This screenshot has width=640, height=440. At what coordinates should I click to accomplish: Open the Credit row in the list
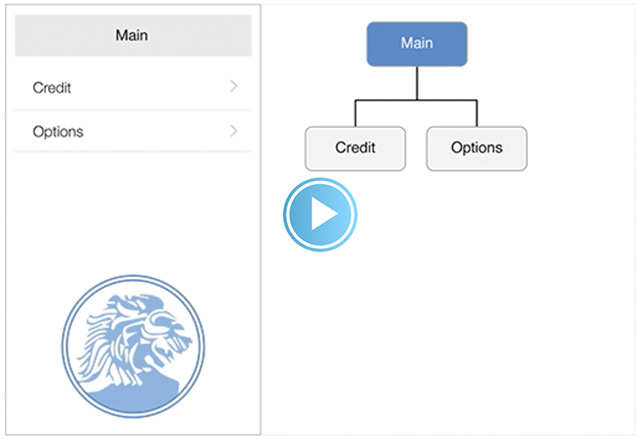tap(133, 87)
